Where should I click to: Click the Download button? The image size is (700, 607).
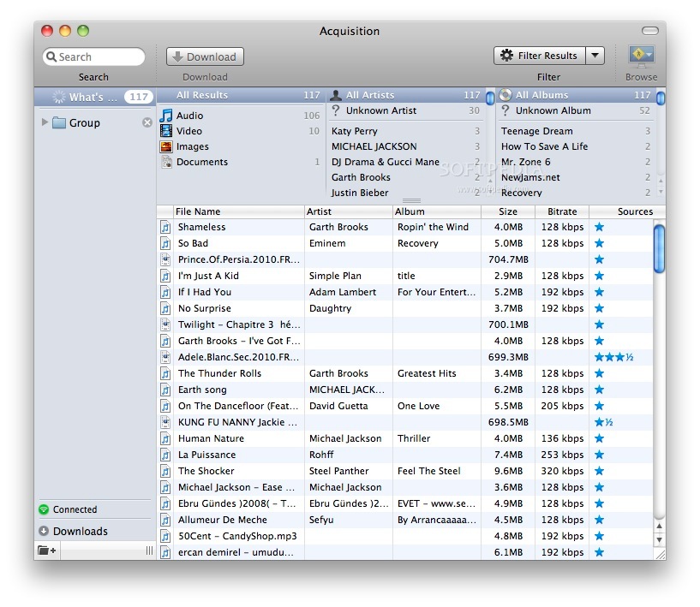205,57
